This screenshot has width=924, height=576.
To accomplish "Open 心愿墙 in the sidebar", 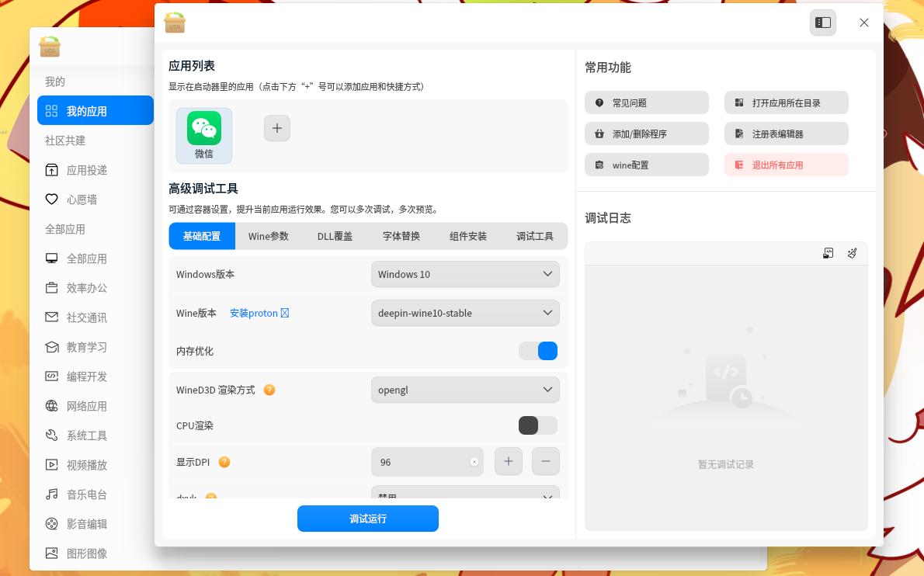I will coord(96,200).
